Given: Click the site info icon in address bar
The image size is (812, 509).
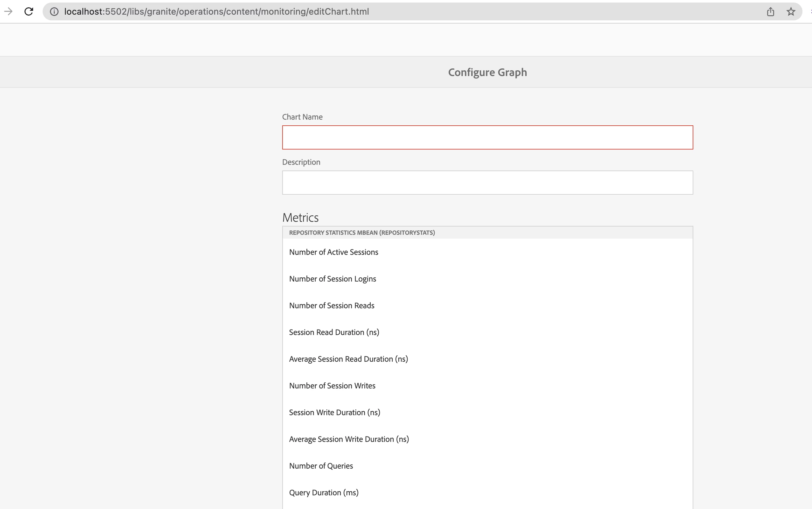Looking at the screenshot, I should click(54, 11).
